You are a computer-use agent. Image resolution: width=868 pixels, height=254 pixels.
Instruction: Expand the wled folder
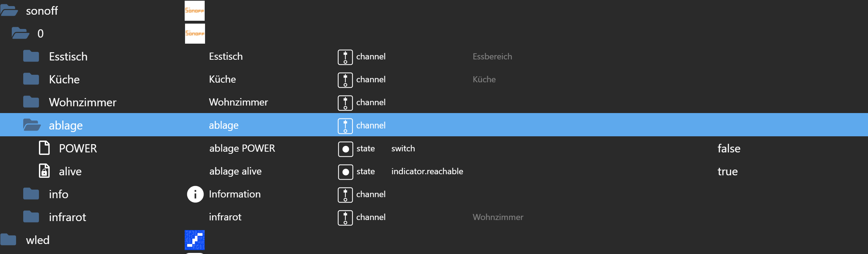click(x=9, y=240)
